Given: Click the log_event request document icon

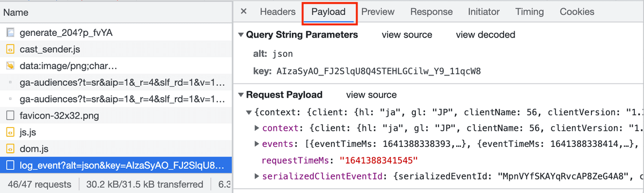Looking at the screenshot, I should [x=10, y=165].
